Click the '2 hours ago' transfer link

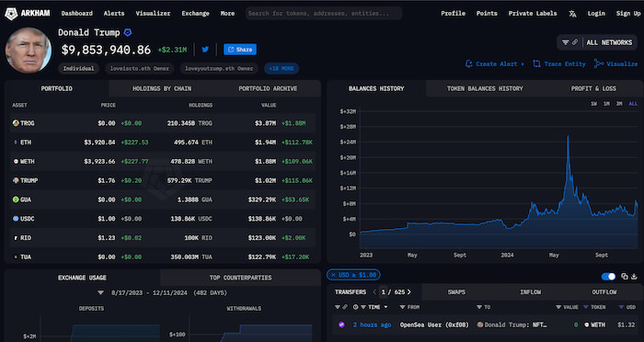tap(372, 325)
